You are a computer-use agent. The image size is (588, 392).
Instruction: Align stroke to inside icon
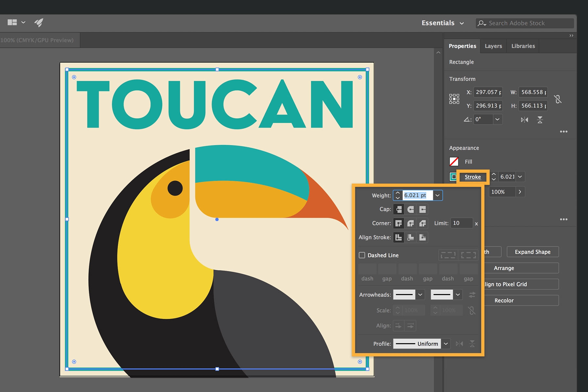(x=411, y=237)
